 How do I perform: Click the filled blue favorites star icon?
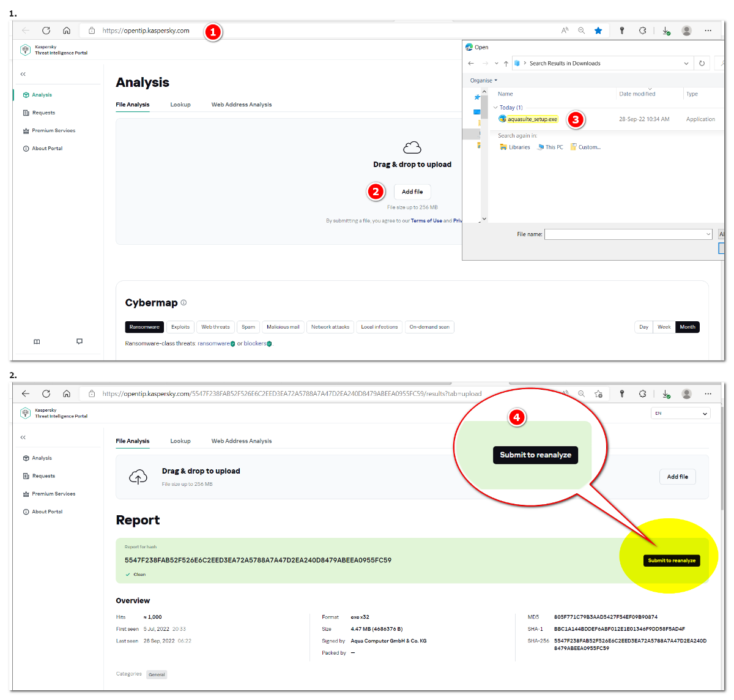coord(598,31)
